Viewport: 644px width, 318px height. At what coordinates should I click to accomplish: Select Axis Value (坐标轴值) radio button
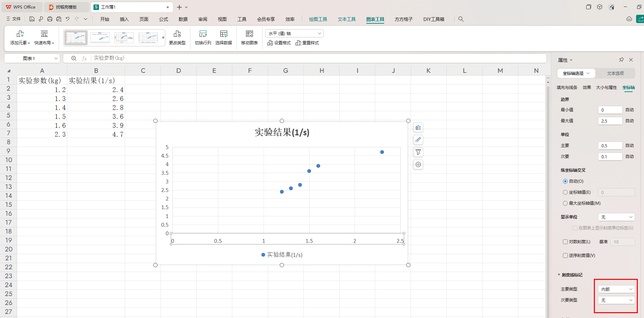click(565, 192)
